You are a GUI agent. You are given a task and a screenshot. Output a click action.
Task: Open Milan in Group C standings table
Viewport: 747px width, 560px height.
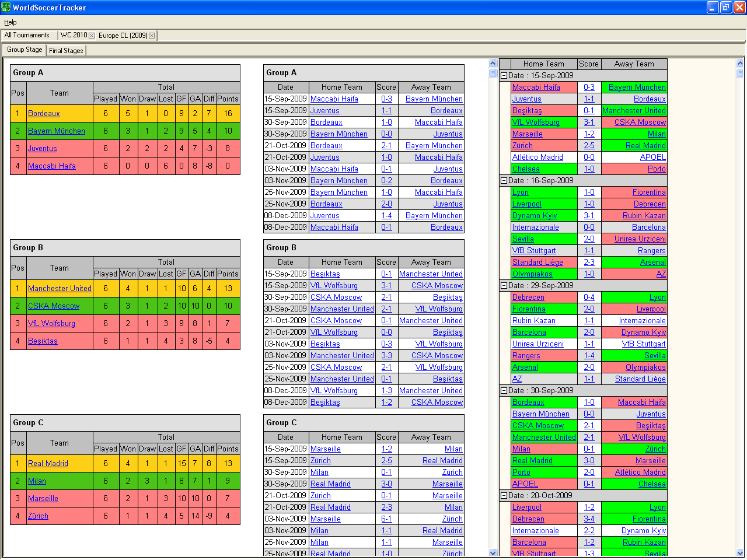37,481
